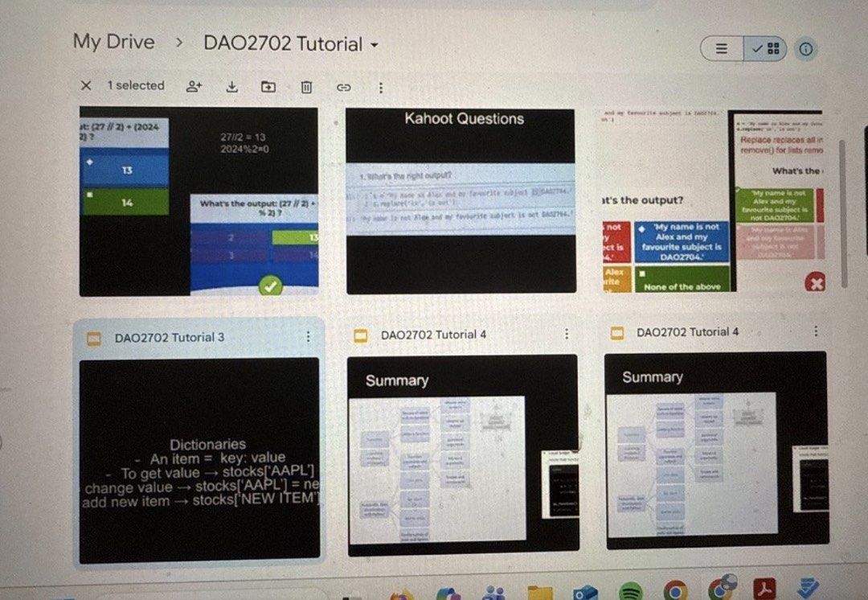
Task: Open Spotify from the taskbar
Action: (631, 592)
